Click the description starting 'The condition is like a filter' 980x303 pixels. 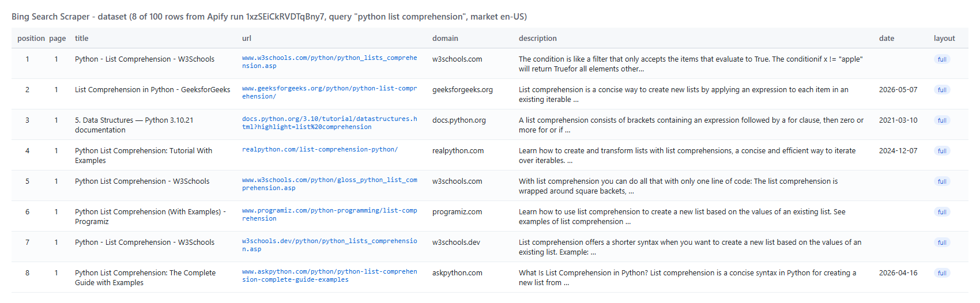point(691,64)
